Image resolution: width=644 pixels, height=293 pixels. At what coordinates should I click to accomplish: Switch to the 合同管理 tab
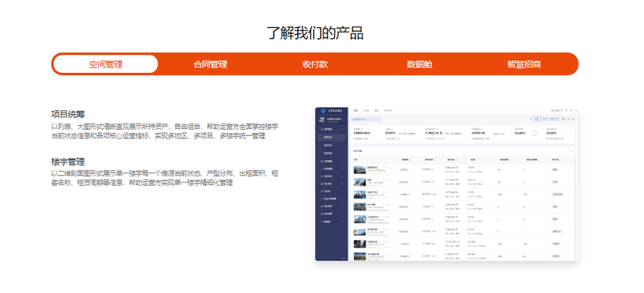(210, 64)
